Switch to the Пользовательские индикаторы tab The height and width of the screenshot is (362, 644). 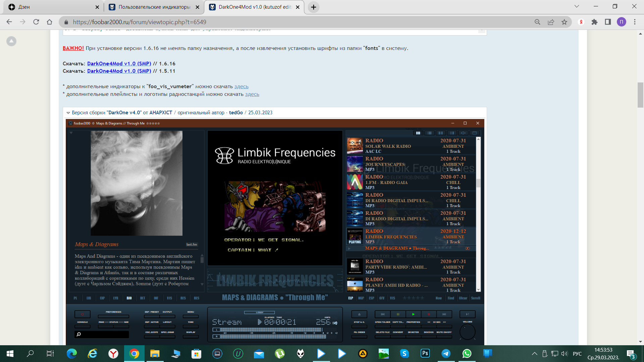(154, 7)
